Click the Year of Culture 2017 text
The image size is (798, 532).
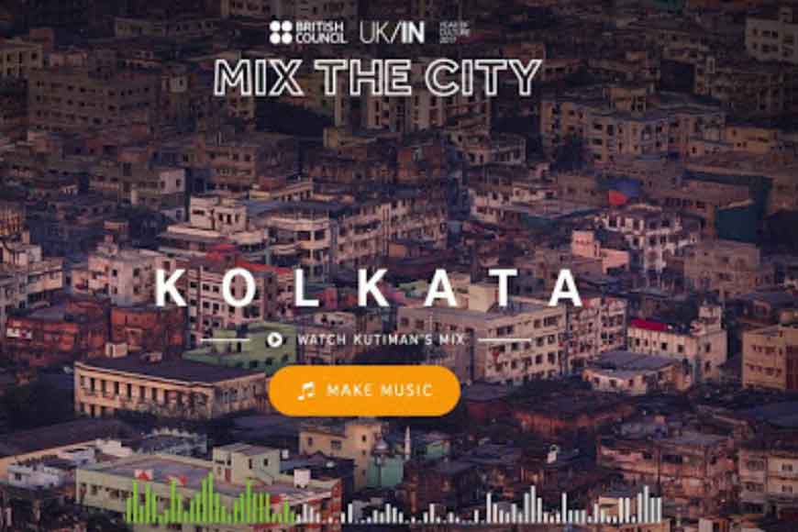tap(454, 32)
